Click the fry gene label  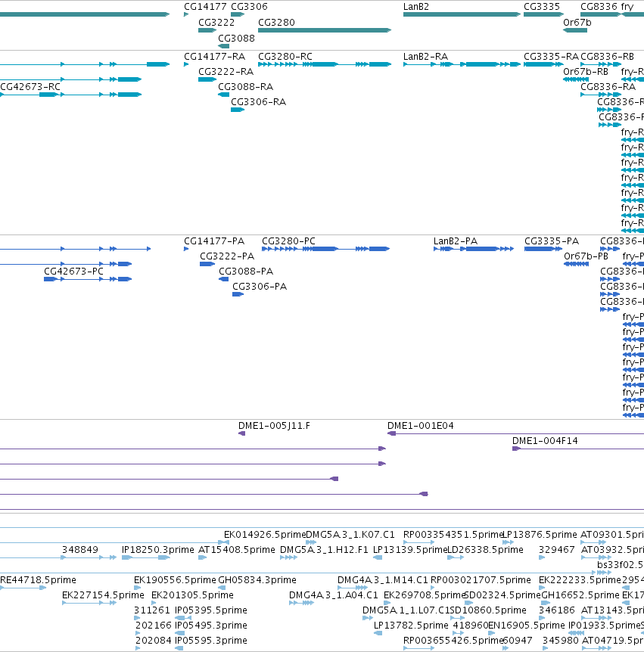627,7
